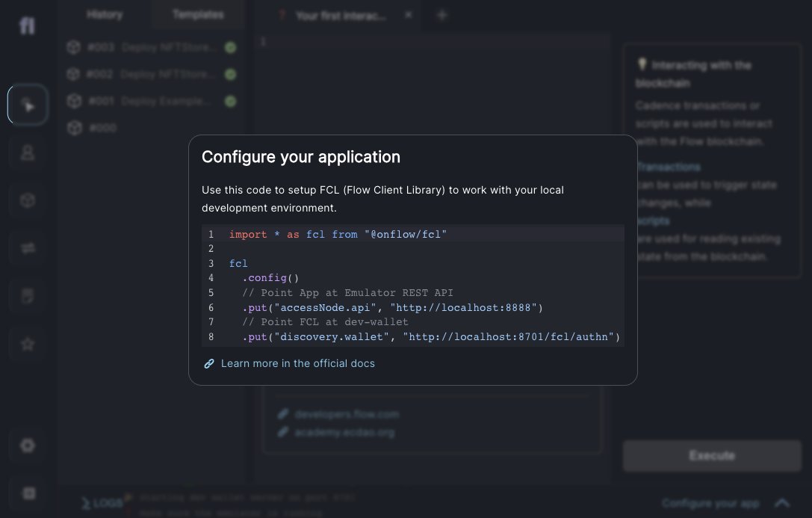
Task: Open the settings gear icon in sidebar
Action: coord(28,445)
